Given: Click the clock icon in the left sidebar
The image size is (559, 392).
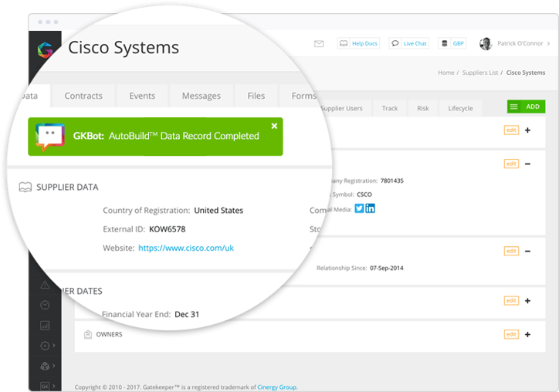Looking at the screenshot, I should (x=45, y=306).
